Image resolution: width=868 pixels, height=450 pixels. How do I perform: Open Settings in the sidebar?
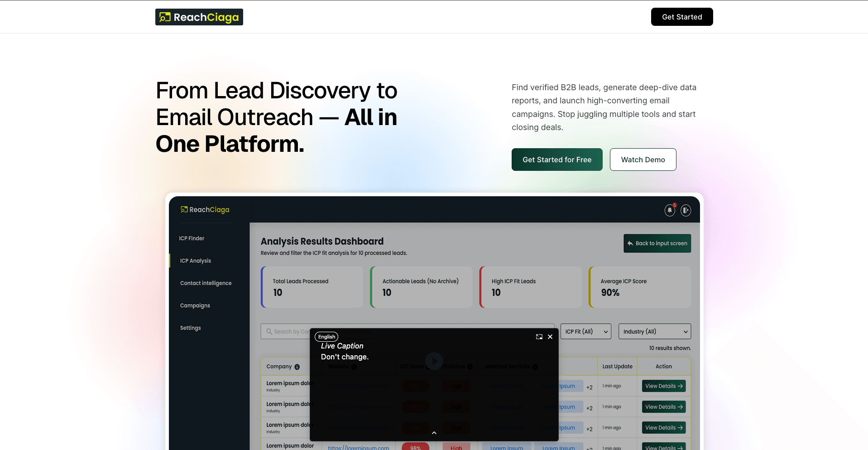click(191, 328)
